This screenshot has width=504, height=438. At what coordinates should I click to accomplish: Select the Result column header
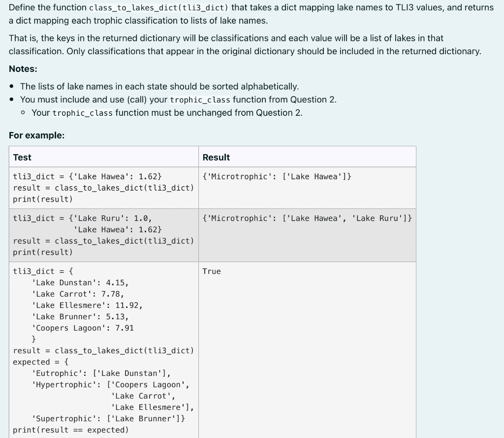[215, 157]
